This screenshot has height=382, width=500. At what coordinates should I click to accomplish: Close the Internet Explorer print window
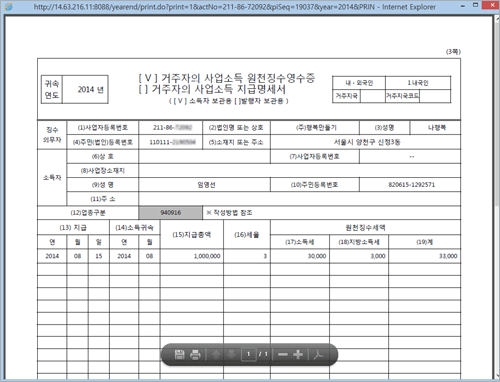[x=491, y=5]
